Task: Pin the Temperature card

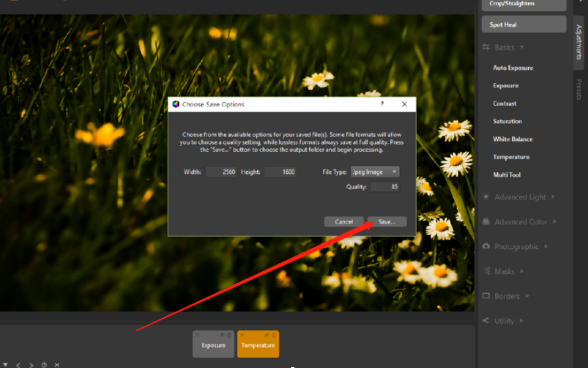Action: point(266,335)
